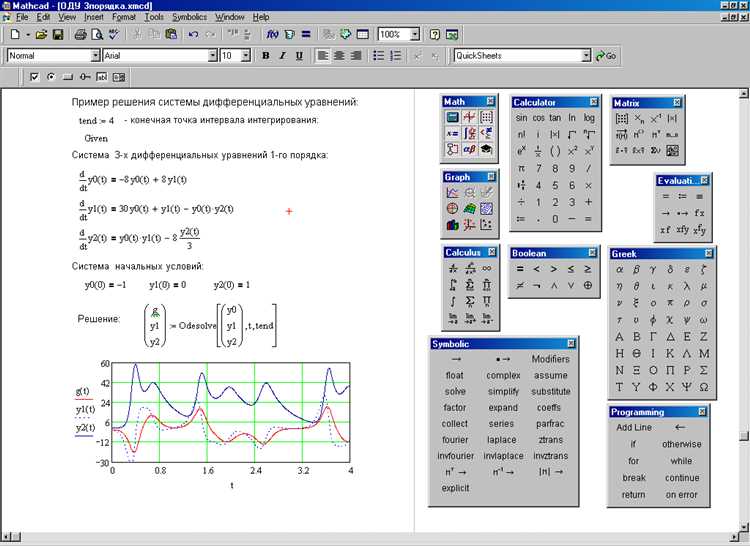The height and width of the screenshot is (546, 750).
Task: Insert indefinite integral in Calculus palette
Action: pos(453,301)
